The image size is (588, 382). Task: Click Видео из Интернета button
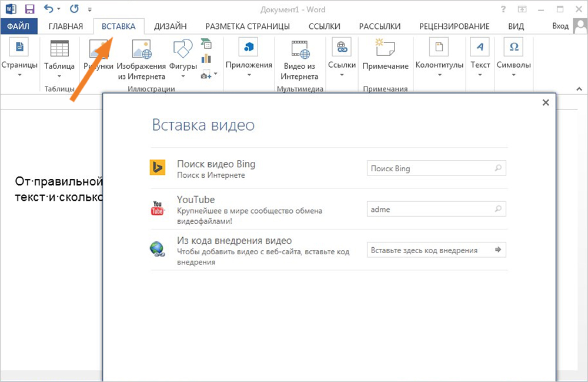[x=300, y=59]
